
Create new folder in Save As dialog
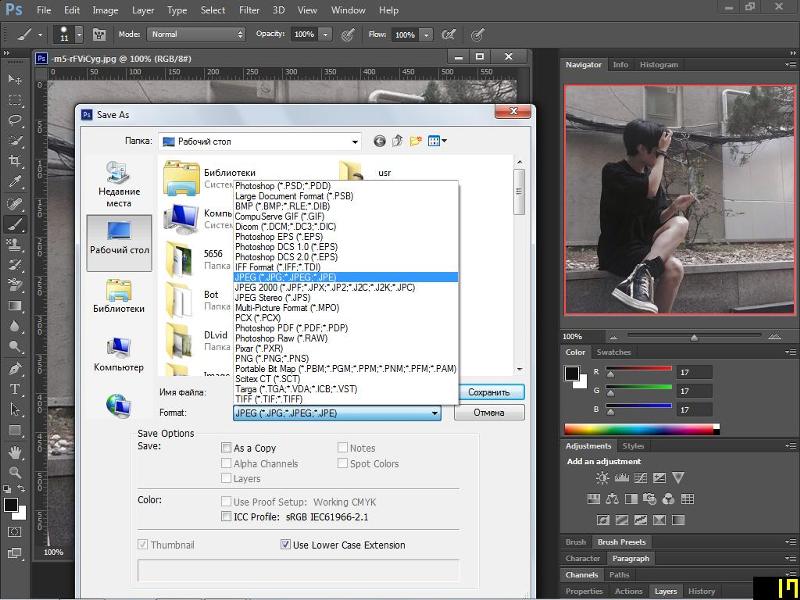click(x=416, y=141)
